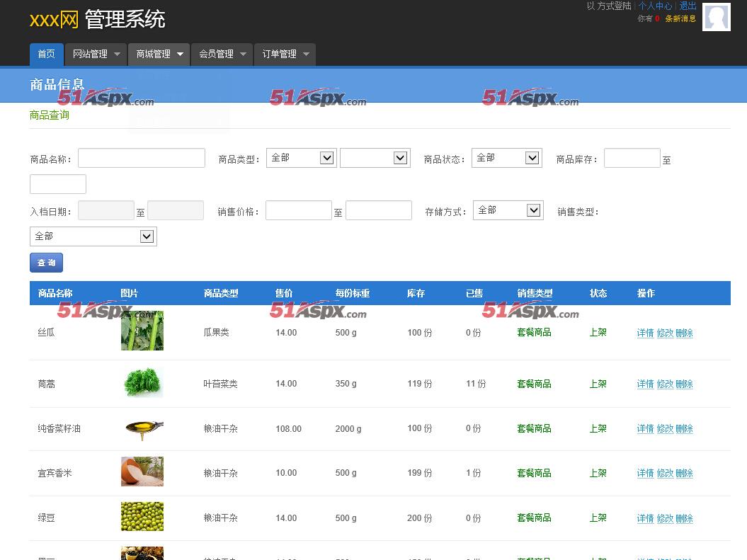Click the 茼蒿 product image
Screen dimensions: 747x560
142,383
